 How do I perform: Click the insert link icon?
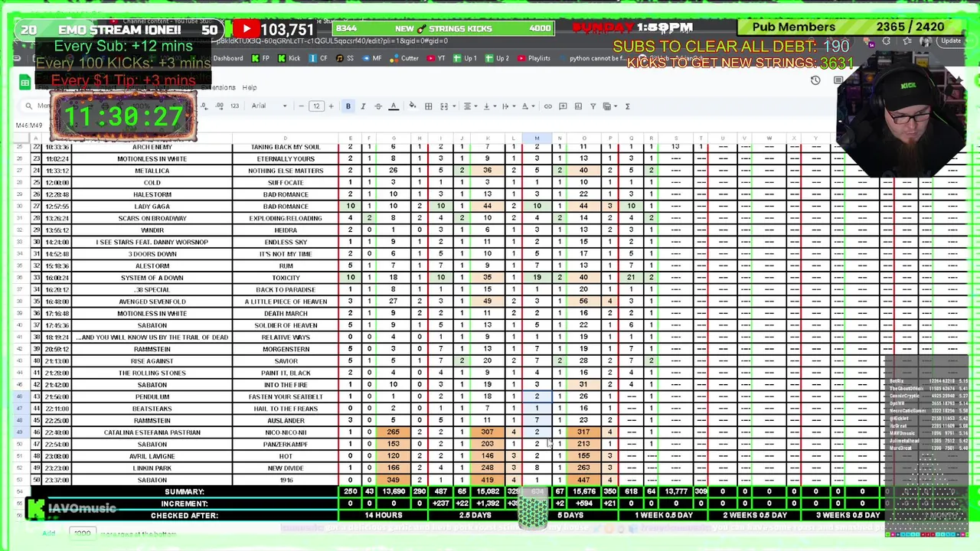pyautogui.click(x=547, y=106)
